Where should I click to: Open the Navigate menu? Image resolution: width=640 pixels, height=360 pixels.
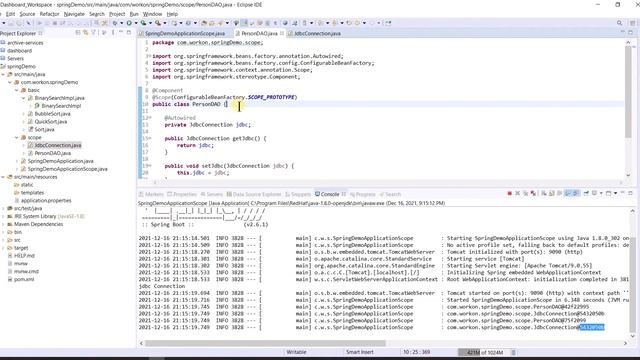tap(74, 14)
